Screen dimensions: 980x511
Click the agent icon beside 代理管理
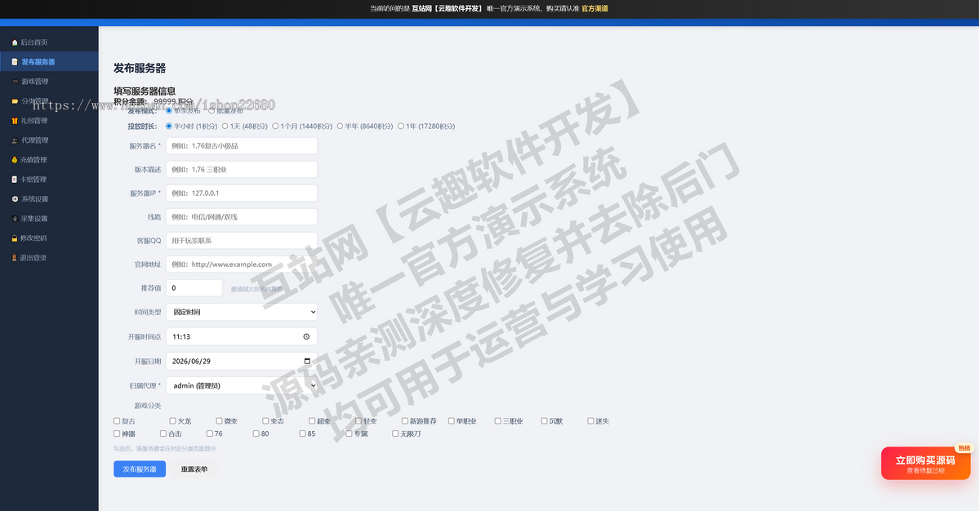pyautogui.click(x=15, y=140)
